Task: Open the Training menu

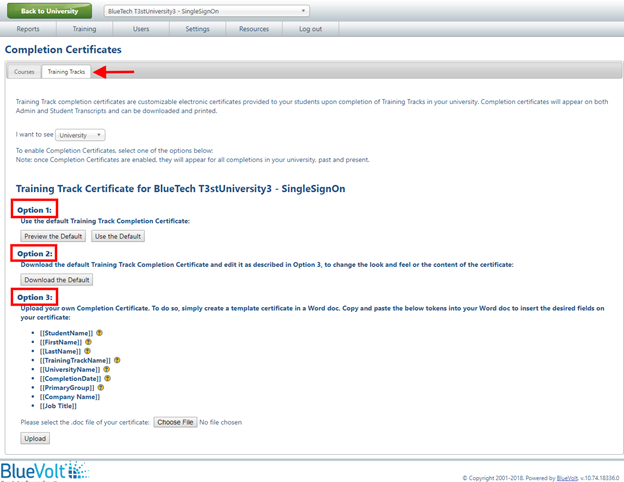Action: point(84,29)
